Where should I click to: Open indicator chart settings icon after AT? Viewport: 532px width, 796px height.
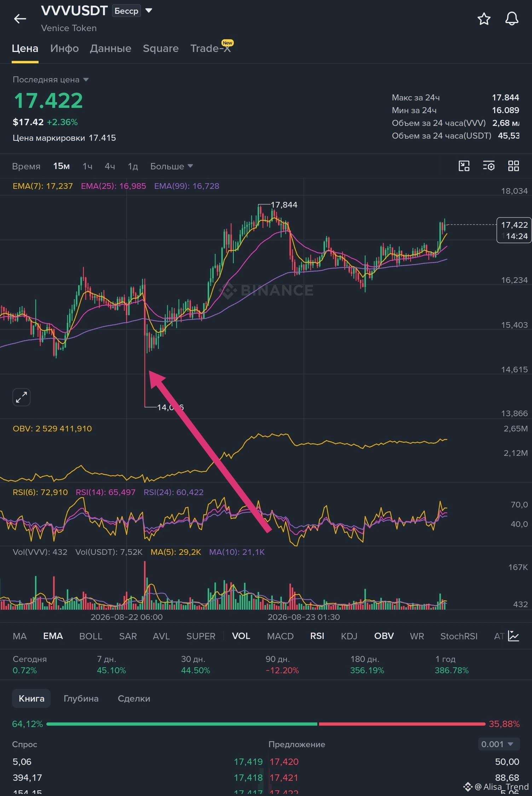coord(513,636)
